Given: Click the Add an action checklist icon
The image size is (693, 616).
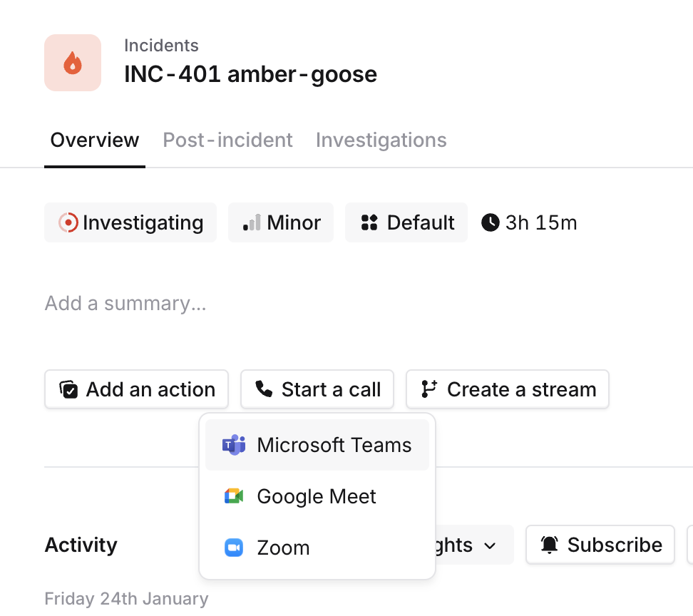Looking at the screenshot, I should pos(68,389).
